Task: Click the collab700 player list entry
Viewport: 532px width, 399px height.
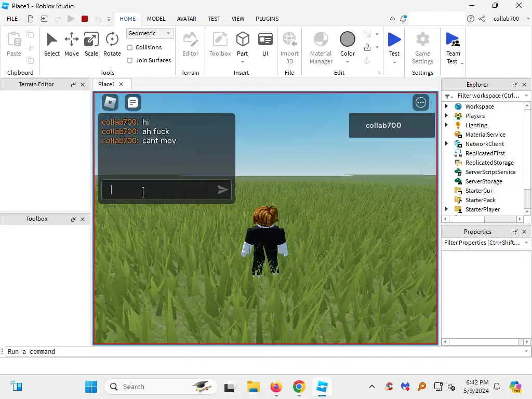Action: point(392,125)
